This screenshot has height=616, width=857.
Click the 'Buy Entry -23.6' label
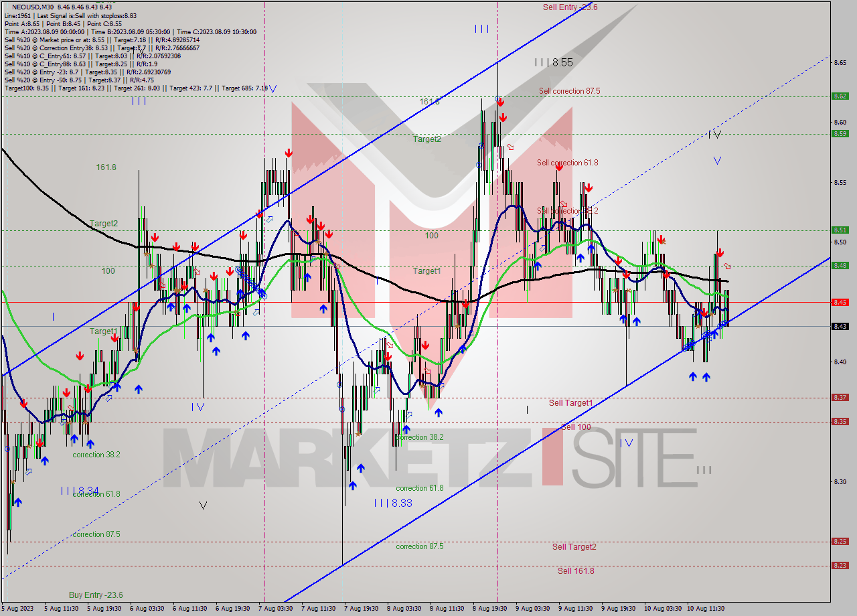(96, 595)
